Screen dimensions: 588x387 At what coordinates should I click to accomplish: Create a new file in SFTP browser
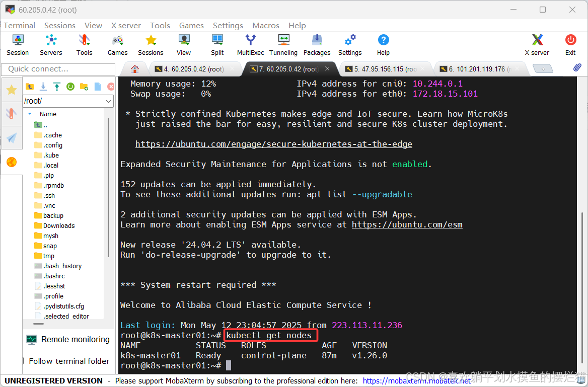coord(98,87)
